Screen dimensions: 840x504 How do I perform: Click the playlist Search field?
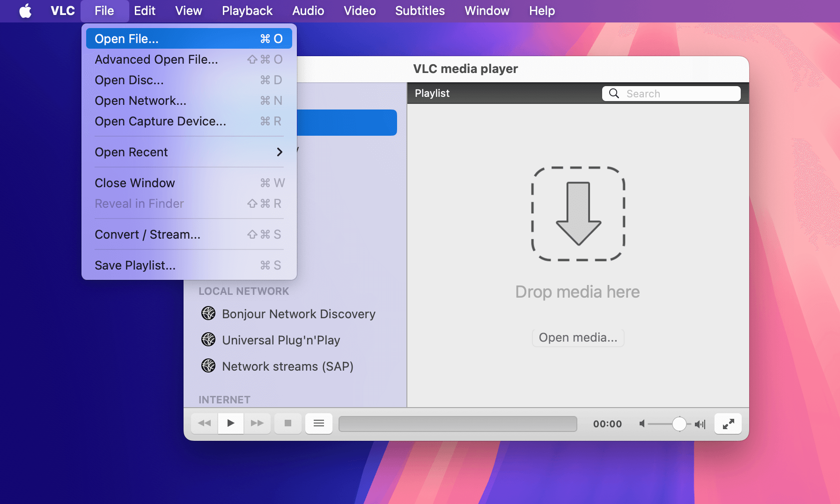pos(671,94)
